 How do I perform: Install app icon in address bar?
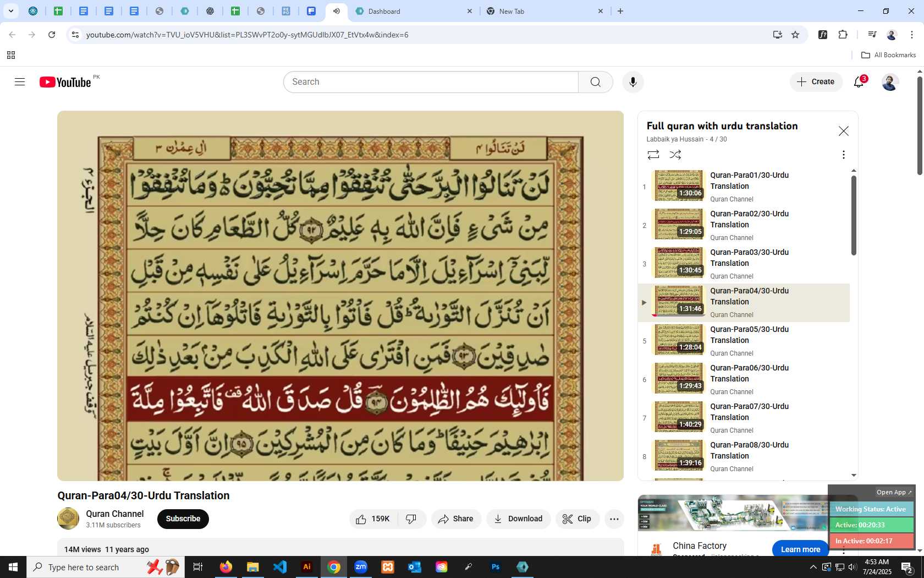coord(778,35)
